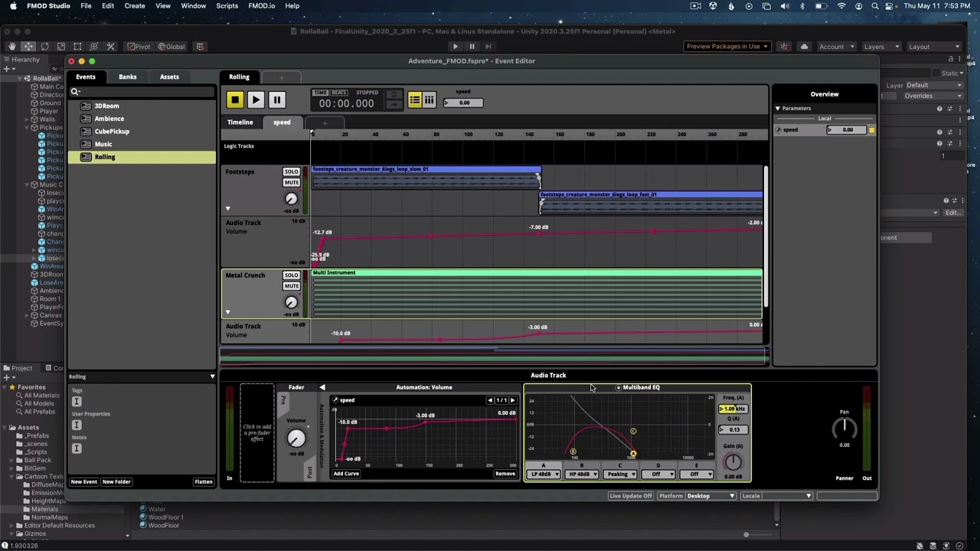Toggle the loop playback icon
Image resolution: width=980 pixels, height=551 pixels.
click(394, 95)
